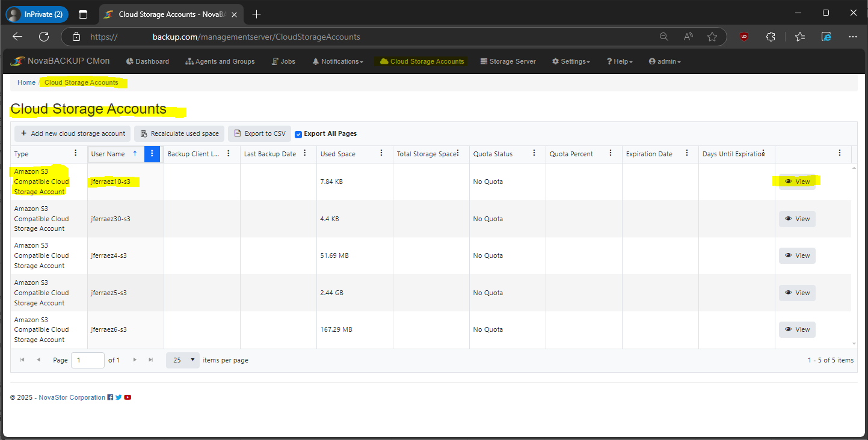View the jferraez30-s3 account

[x=797, y=219]
